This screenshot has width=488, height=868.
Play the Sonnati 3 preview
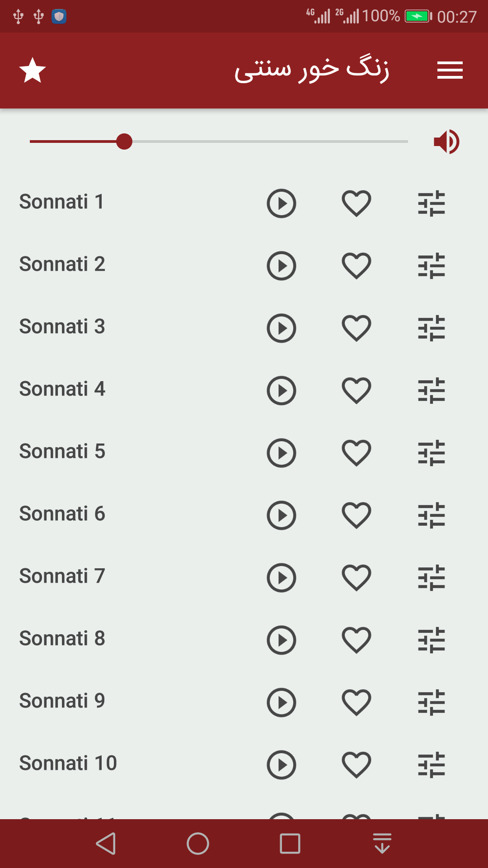click(281, 328)
